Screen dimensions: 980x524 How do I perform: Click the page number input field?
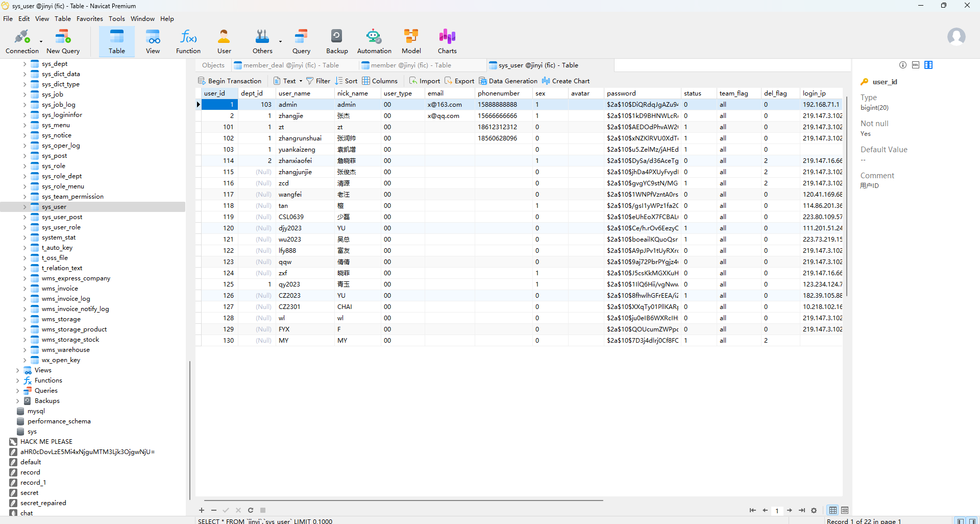(x=777, y=510)
